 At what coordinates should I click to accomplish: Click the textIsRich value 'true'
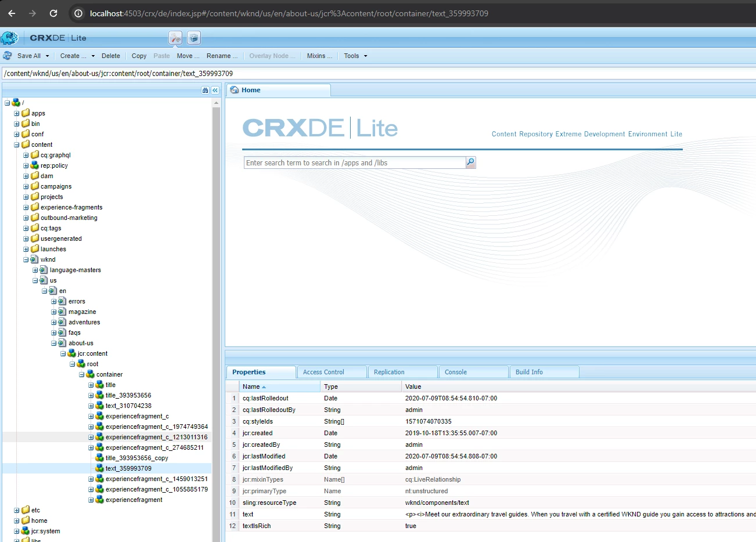tap(411, 526)
